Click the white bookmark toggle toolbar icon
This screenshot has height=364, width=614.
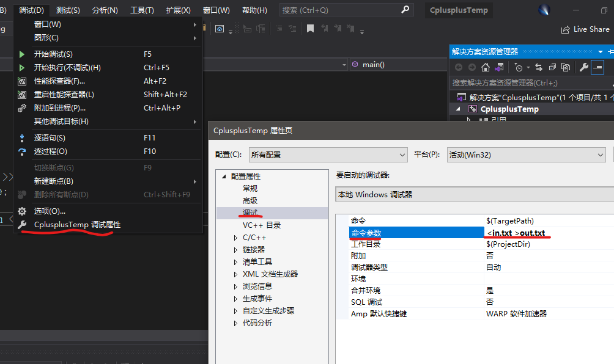310,29
